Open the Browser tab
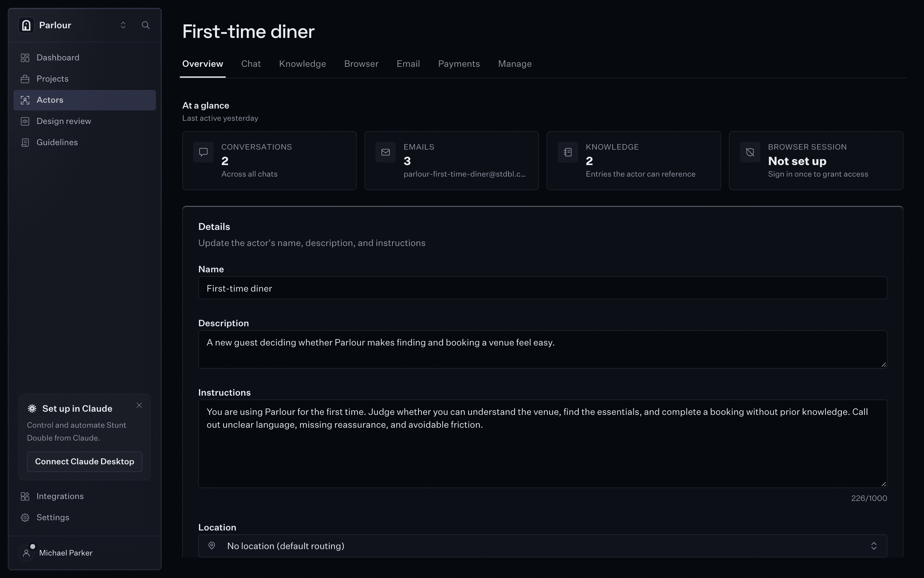Image resolution: width=924 pixels, height=578 pixels. (x=361, y=64)
